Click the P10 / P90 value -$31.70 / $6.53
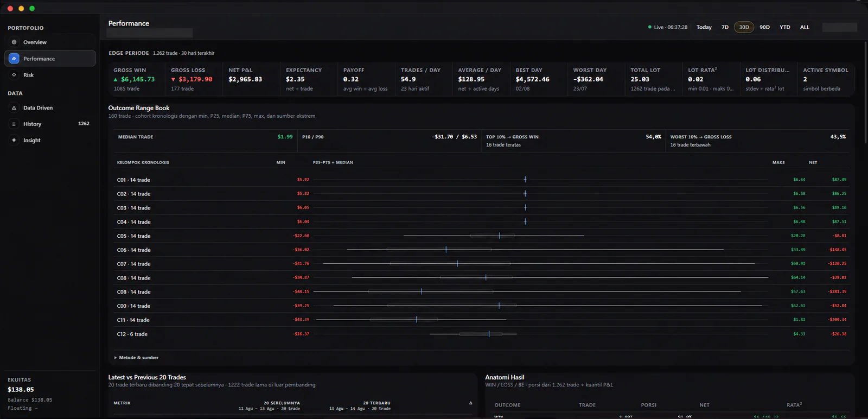Image resolution: width=868 pixels, height=419 pixels. pos(455,137)
